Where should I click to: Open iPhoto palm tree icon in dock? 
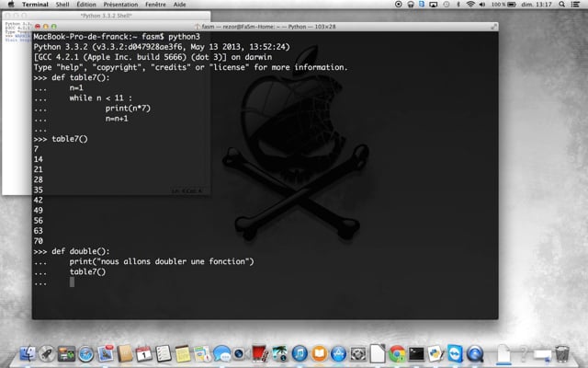[279, 353]
